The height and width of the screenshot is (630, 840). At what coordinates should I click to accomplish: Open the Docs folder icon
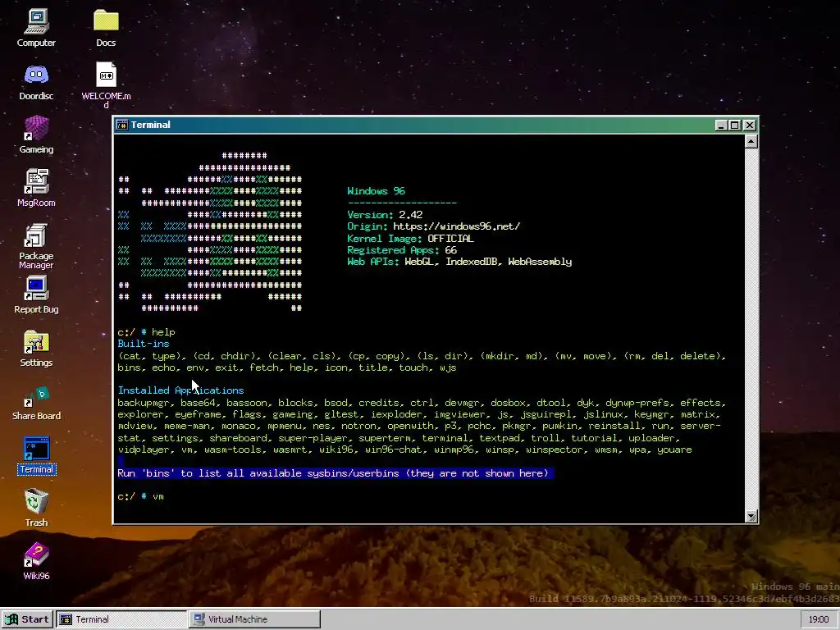(x=106, y=28)
